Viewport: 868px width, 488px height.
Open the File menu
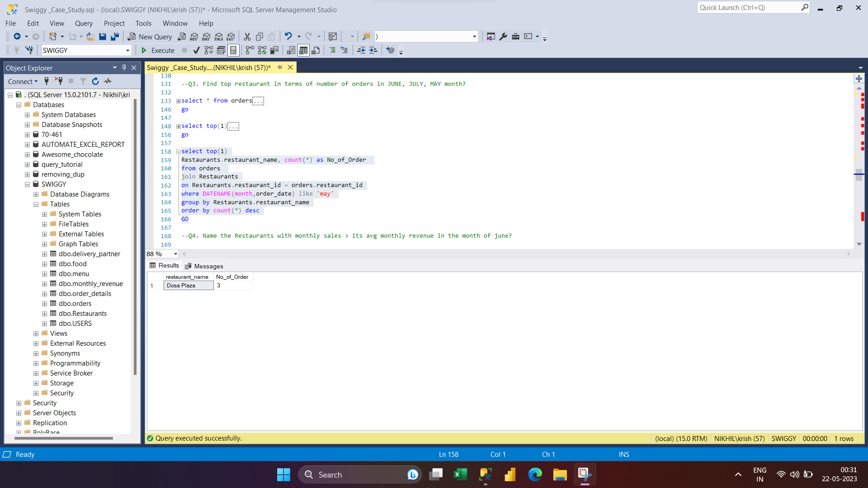tap(10, 23)
